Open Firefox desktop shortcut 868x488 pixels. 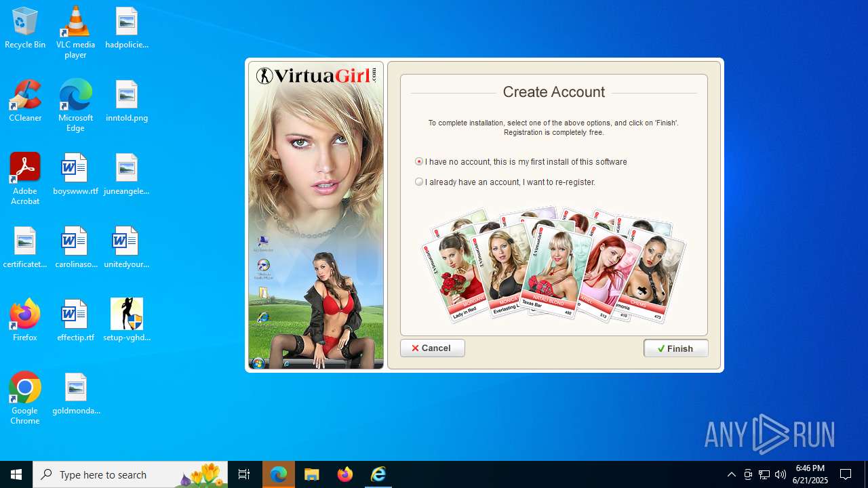coord(25,320)
